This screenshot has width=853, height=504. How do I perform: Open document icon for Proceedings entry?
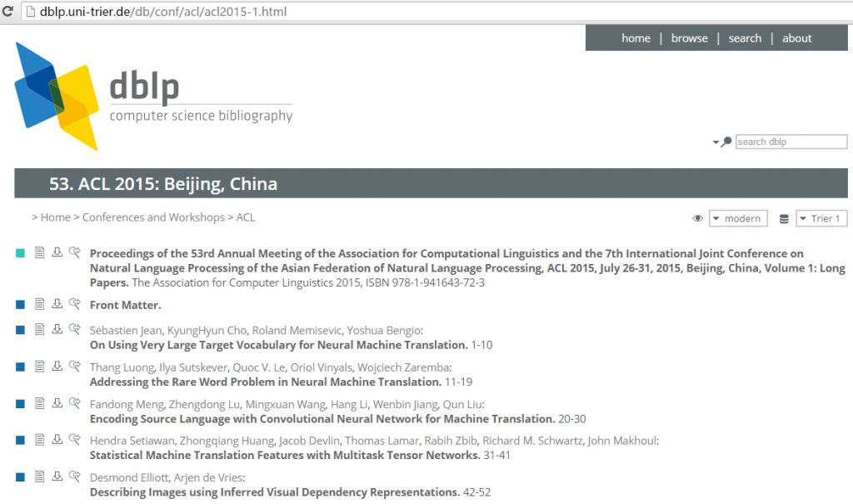point(39,252)
